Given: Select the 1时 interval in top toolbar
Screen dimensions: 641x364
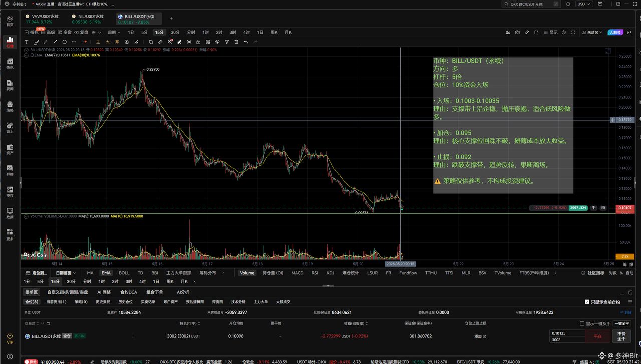Looking at the screenshot, I should (x=206, y=32).
